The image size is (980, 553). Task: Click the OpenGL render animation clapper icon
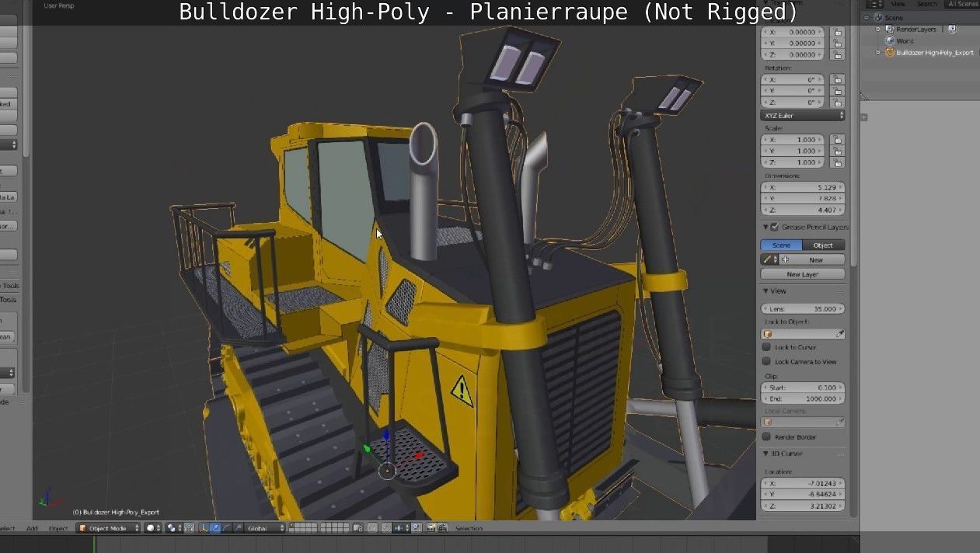click(x=441, y=528)
